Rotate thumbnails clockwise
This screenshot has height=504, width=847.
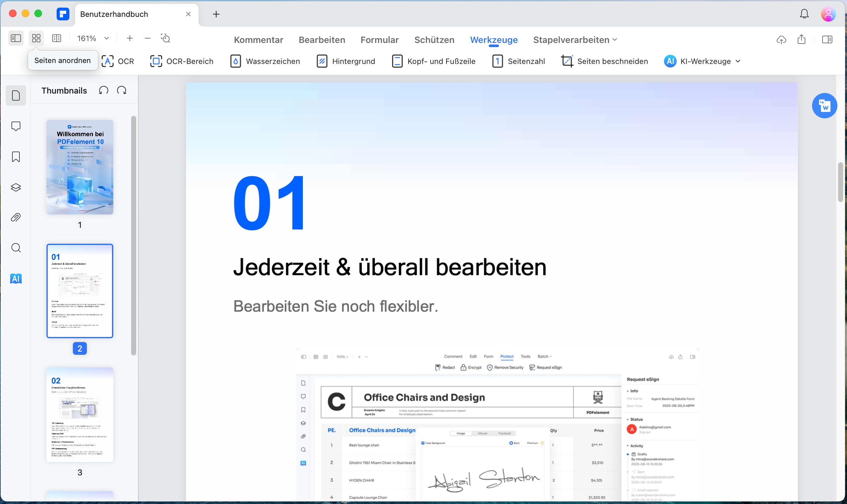click(x=122, y=90)
